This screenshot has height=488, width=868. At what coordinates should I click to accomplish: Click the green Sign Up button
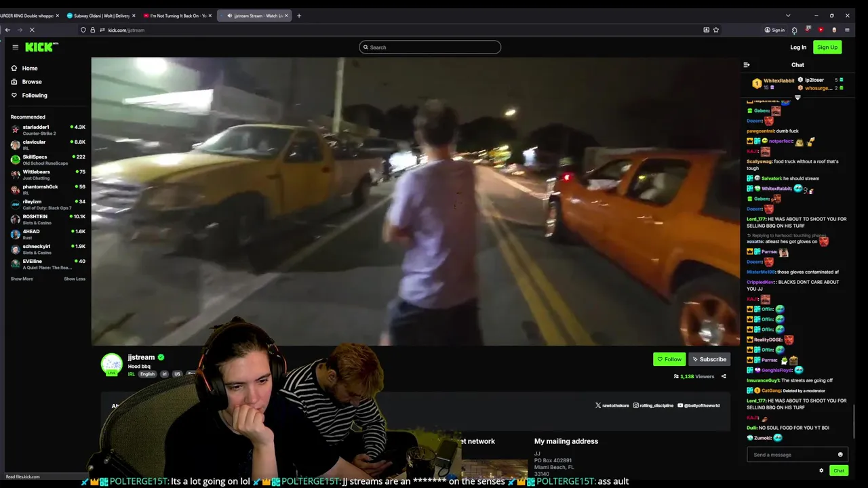point(827,47)
